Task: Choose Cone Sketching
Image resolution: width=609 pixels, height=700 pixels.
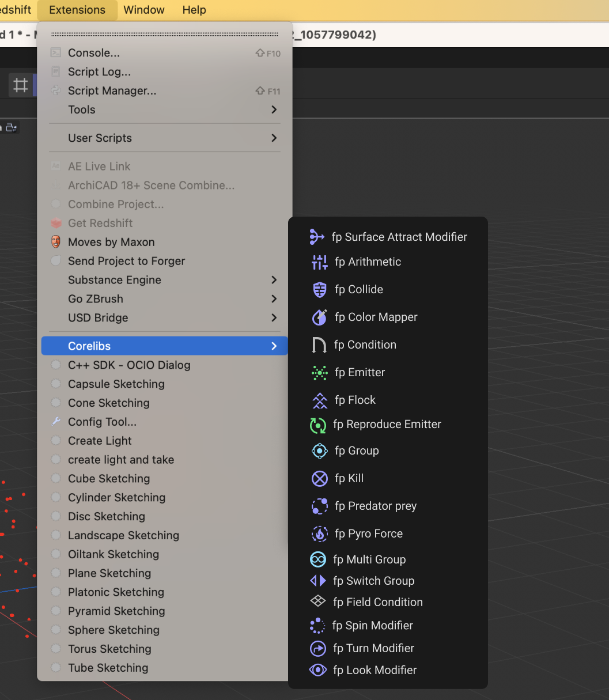Action: pyautogui.click(x=165, y=403)
